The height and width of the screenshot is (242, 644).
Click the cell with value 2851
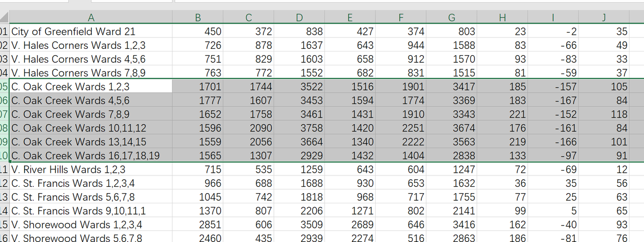click(x=197, y=224)
